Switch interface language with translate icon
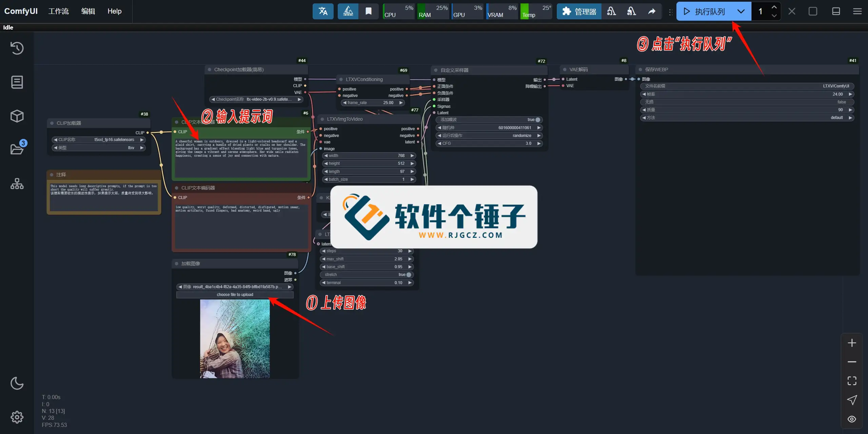The height and width of the screenshot is (434, 868). coord(322,11)
